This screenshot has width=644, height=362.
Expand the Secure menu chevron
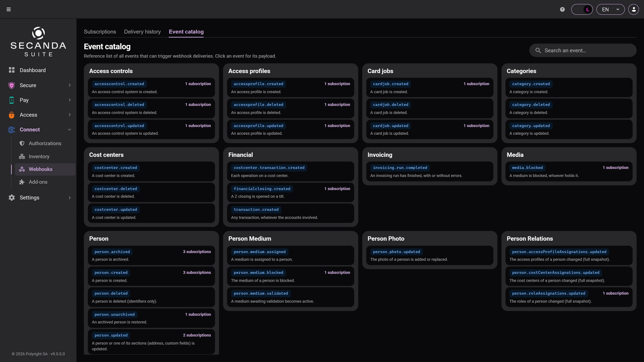click(x=69, y=85)
